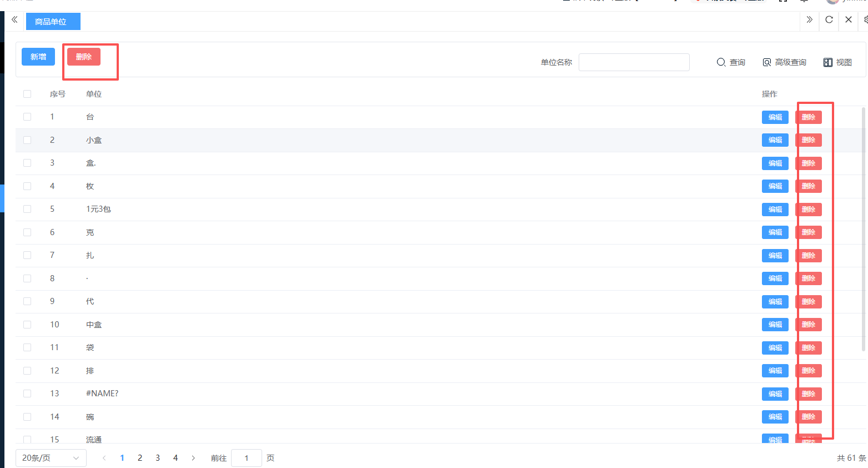Open the 20条/页 page size dropdown

click(51, 458)
